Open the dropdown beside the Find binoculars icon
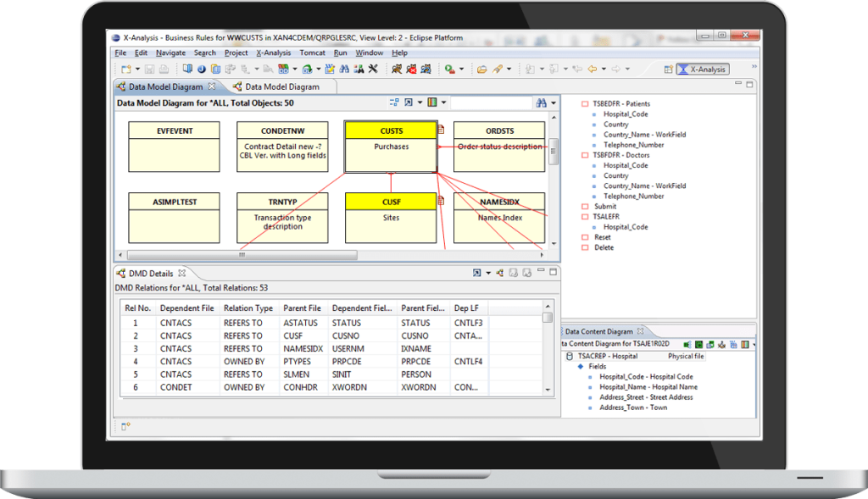 554,103
